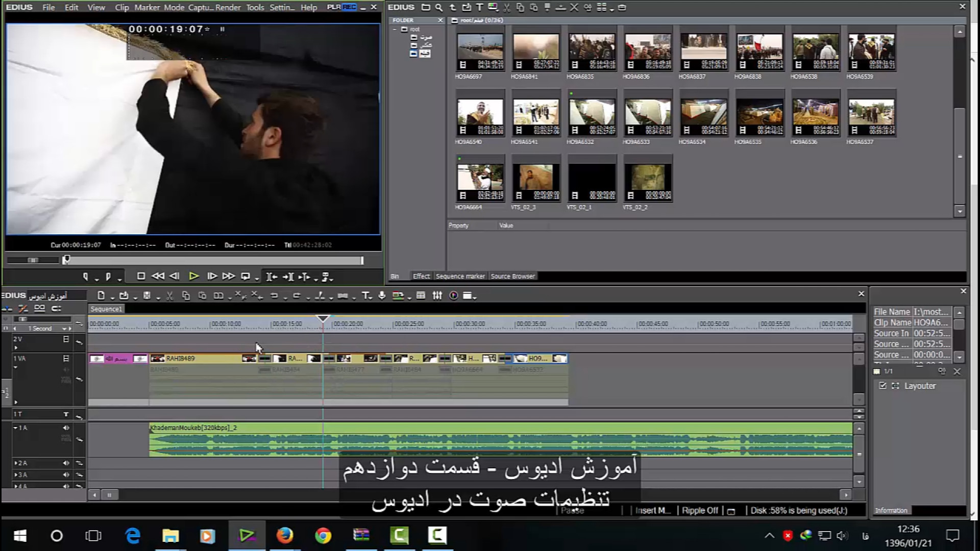The width and height of the screenshot is (980, 551).
Task: Open the 1 Second timescale dropdown
Action: coord(64,329)
